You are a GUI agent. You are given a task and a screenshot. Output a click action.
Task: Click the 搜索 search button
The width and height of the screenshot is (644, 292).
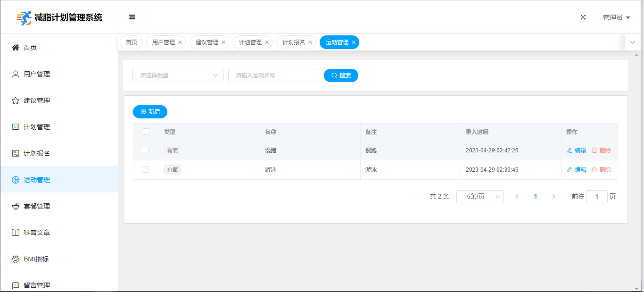341,75
